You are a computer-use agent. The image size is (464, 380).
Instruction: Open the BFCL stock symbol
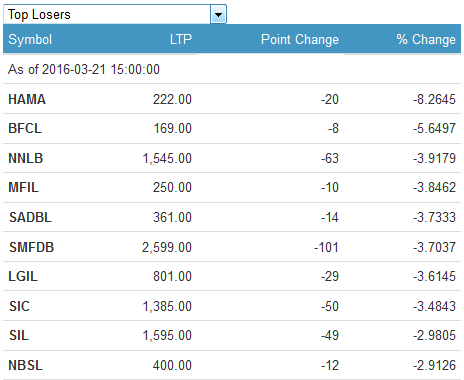tap(25, 128)
